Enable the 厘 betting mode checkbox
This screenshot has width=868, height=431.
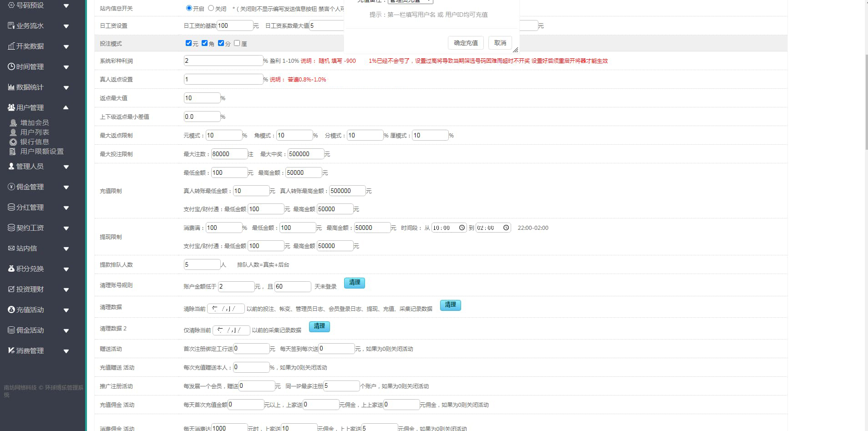(x=237, y=43)
